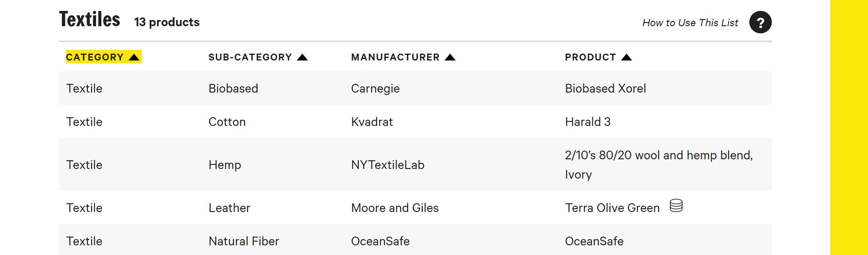Click the Moore and Giles manufacturer cell
868x255 pixels.
(394, 208)
